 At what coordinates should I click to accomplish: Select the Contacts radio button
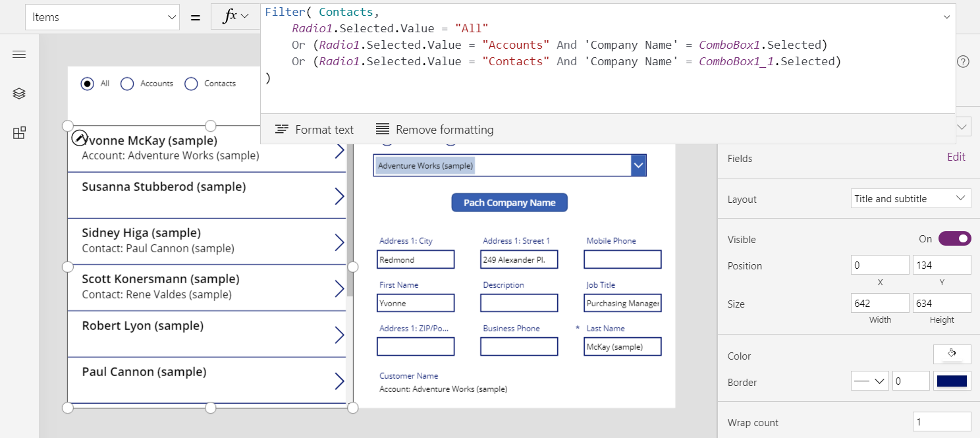191,84
